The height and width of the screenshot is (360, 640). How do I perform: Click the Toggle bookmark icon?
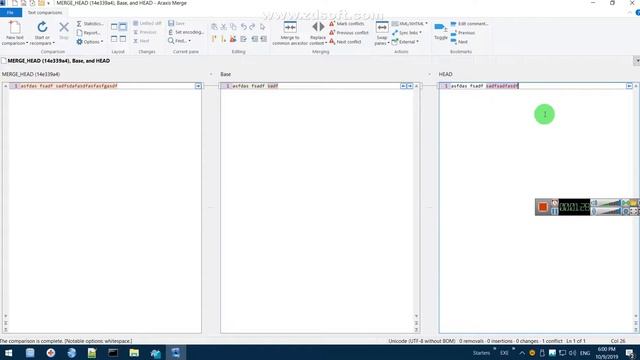pos(440,28)
